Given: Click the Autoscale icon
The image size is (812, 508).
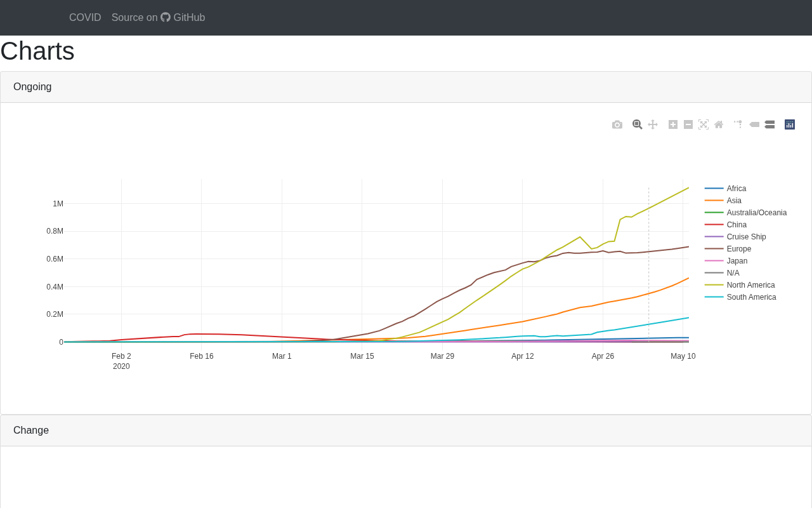Looking at the screenshot, I should pyautogui.click(x=704, y=124).
